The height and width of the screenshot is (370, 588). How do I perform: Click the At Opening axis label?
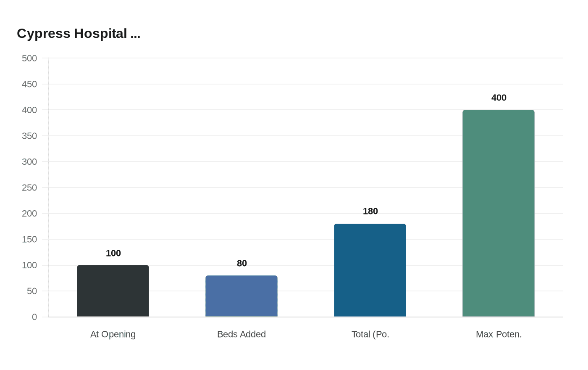click(113, 334)
